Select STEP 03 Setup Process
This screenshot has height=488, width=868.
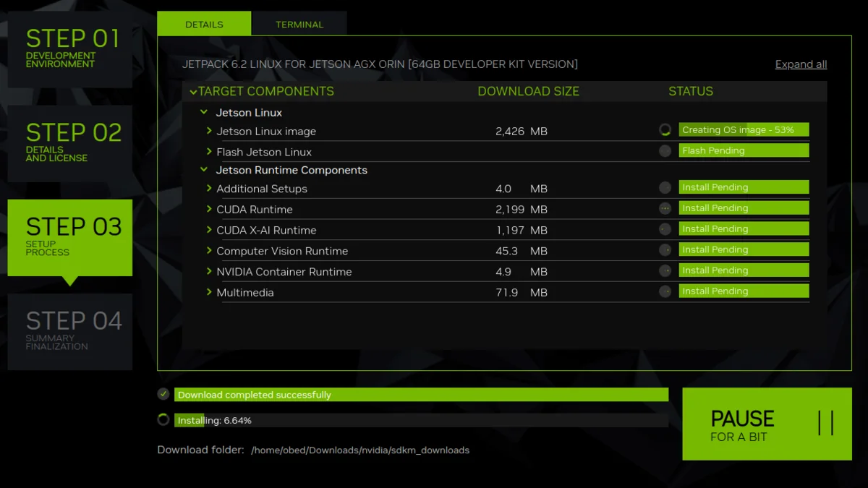(x=70, y=237)
